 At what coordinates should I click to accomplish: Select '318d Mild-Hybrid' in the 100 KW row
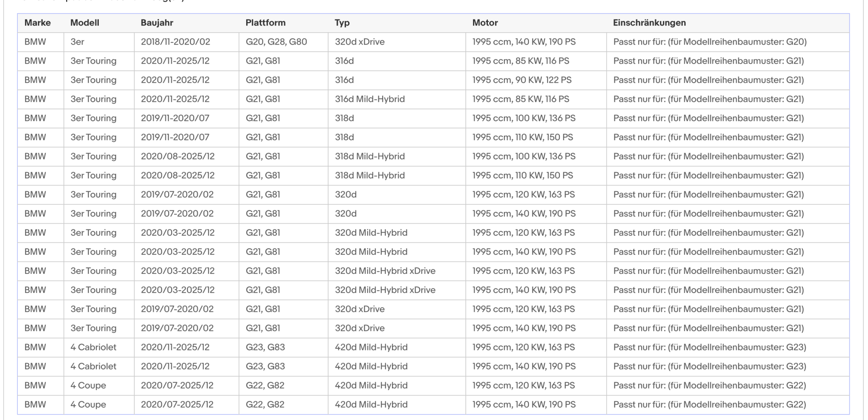370,156
